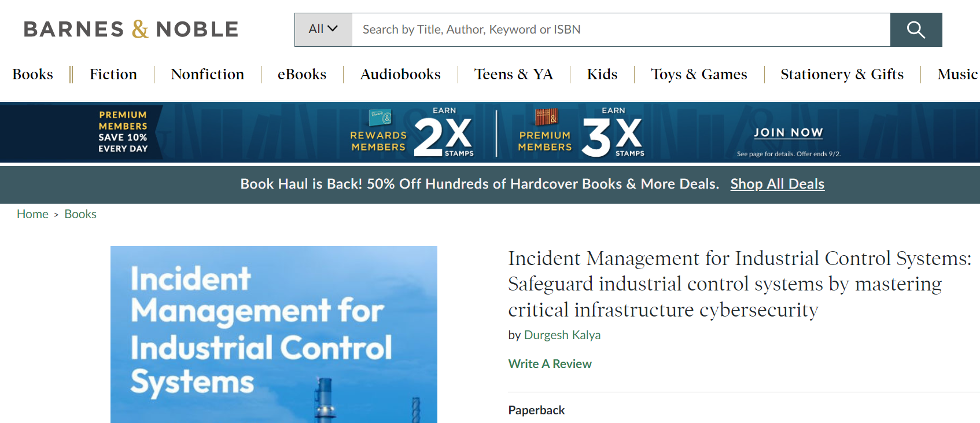This screenshot has height=423, width=980.
Task: Click the book cover image
Action: point(274,334)
